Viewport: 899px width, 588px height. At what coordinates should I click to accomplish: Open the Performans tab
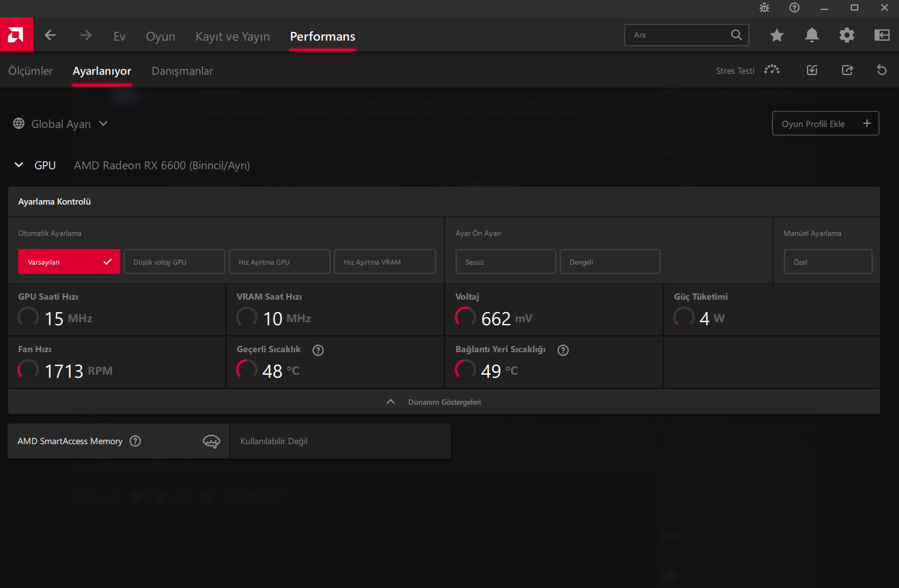click(x=322, y=36)
